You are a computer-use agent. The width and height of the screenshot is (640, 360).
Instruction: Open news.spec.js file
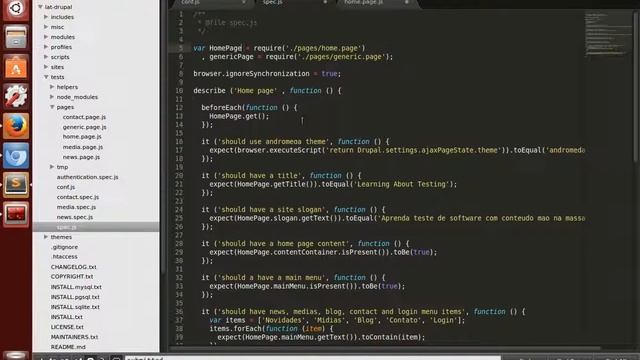[x=75, y=217]
